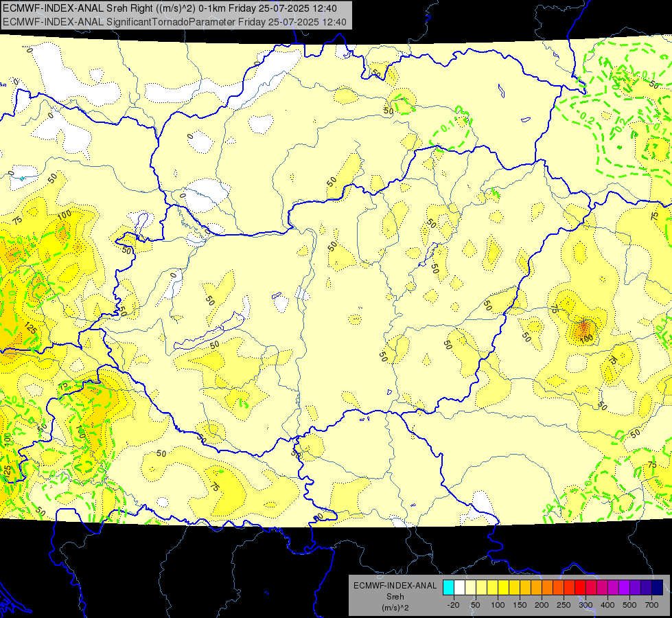Click the ECMWF-INDEX-ANAL label in the legend box
Viewport: 672px width, 618px height.
tap(395, 586)
